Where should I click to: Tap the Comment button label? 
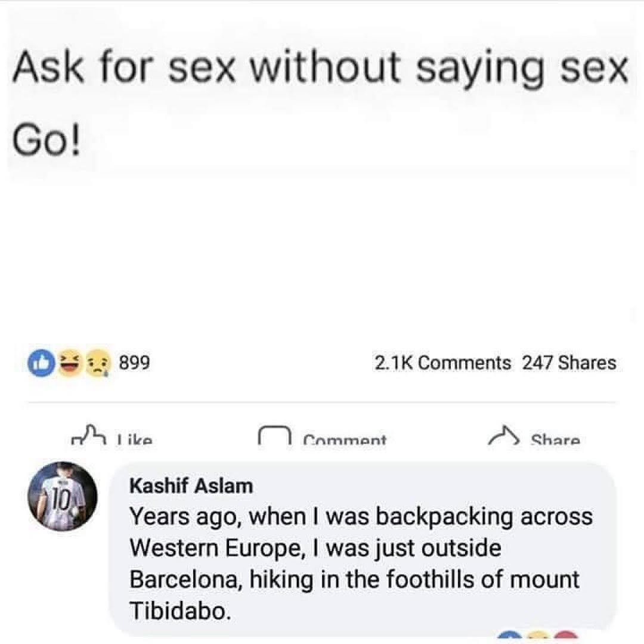click(345, 441)
